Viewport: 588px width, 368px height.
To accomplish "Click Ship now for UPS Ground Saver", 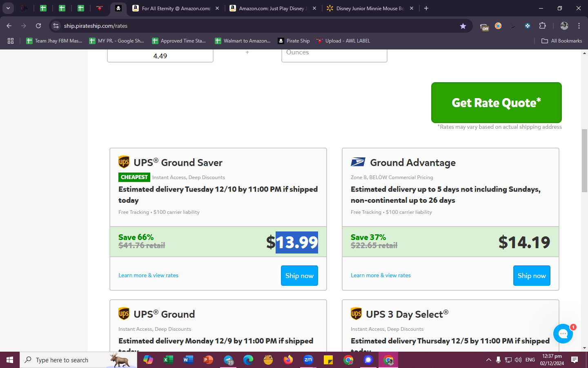I will (299, 276).
